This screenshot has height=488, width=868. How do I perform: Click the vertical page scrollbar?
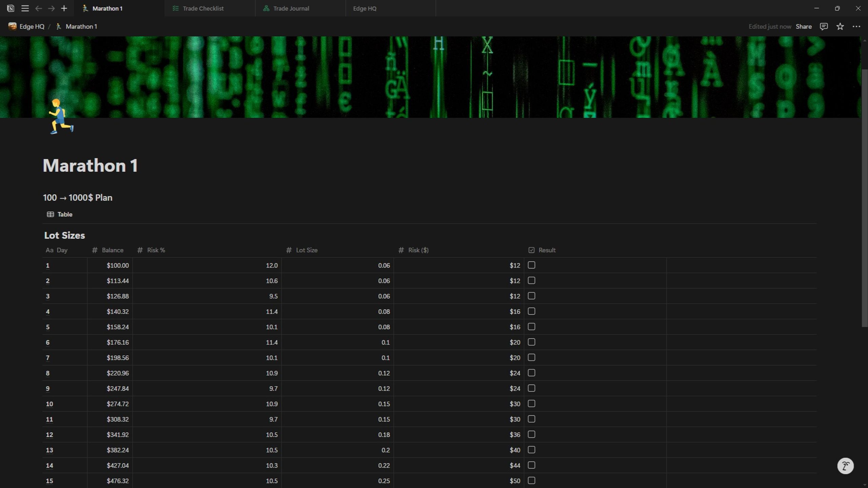point(865,198)
